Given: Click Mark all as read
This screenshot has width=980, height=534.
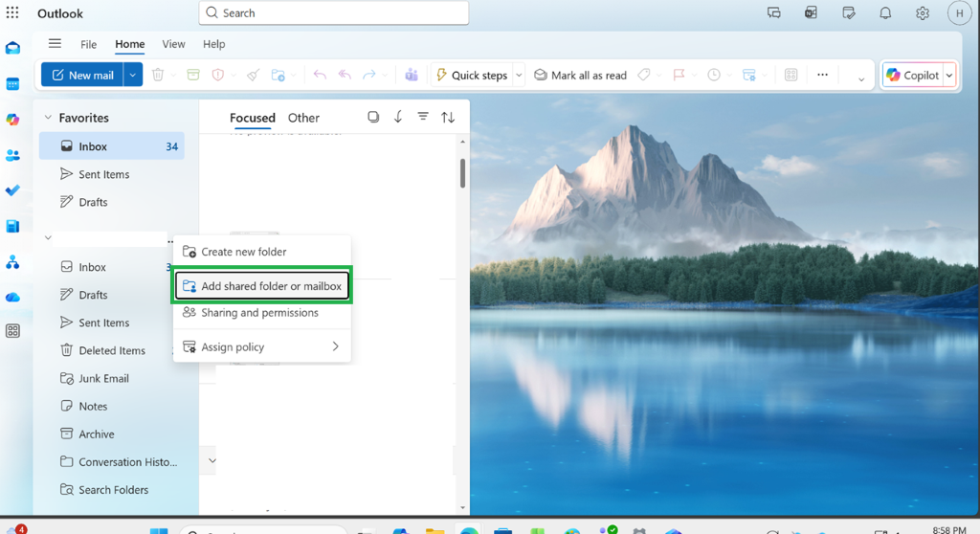Looking at the screenshot, I should [x=580, y=75].
